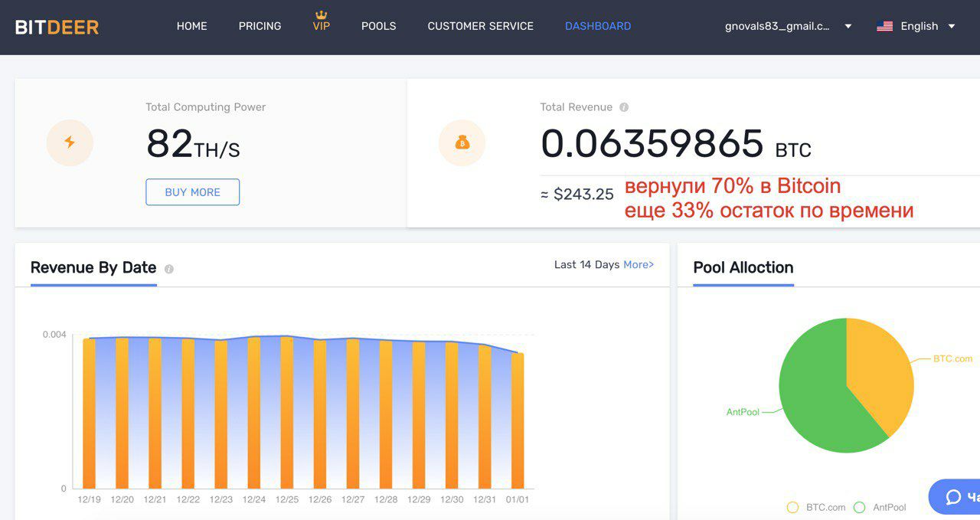980x520 pixels.
Task: Click the Last 14 Days label
Action: point(586,264)
